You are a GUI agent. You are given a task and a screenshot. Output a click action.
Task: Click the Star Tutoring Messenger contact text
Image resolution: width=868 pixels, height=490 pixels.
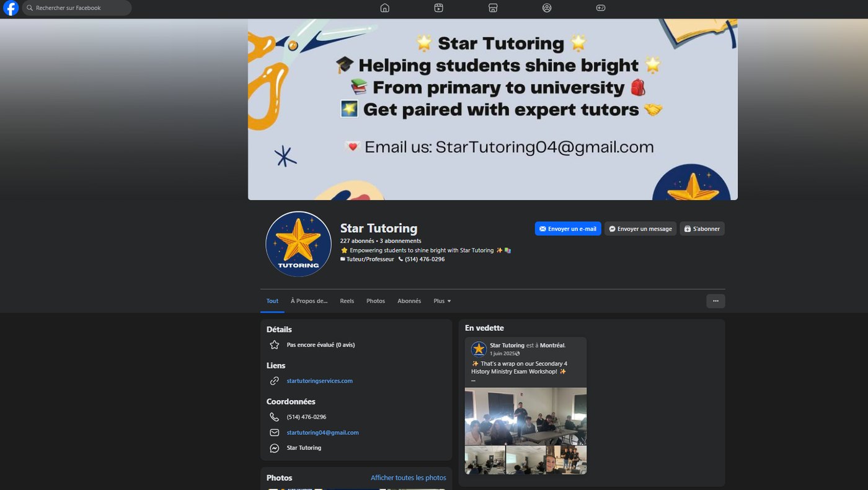click(x=304, y=448)
